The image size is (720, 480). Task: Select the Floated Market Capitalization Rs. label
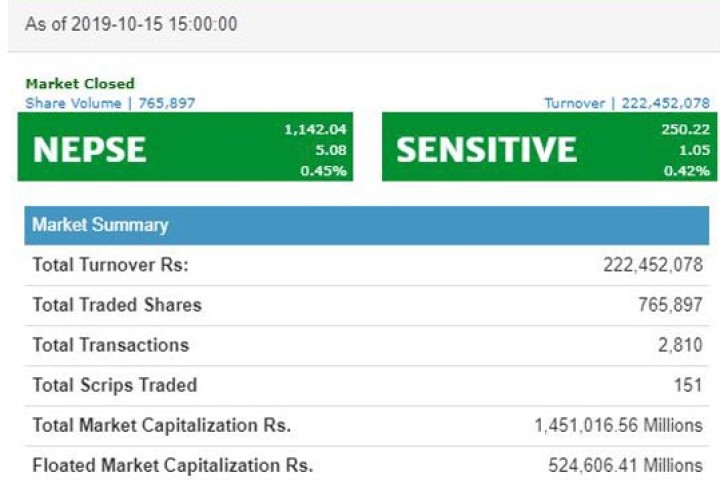click(173, 465)
